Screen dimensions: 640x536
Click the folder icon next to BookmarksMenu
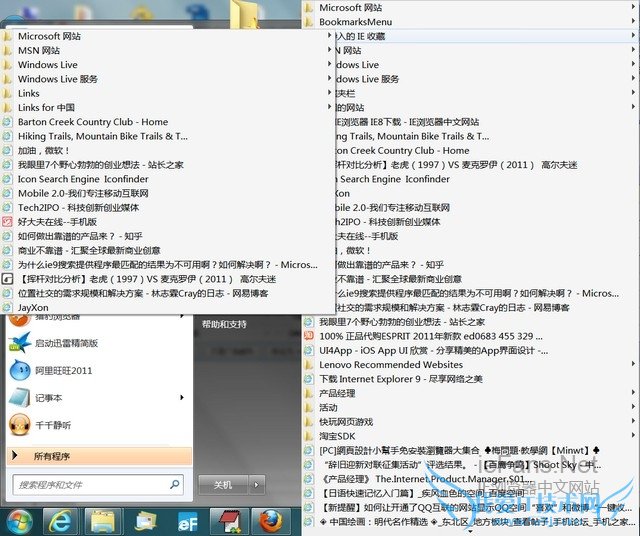pos(309,22)
